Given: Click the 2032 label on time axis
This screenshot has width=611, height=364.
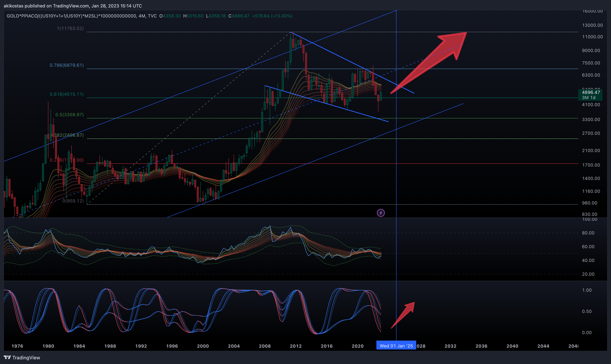Looking at the screenshot, I should (450, 346).
